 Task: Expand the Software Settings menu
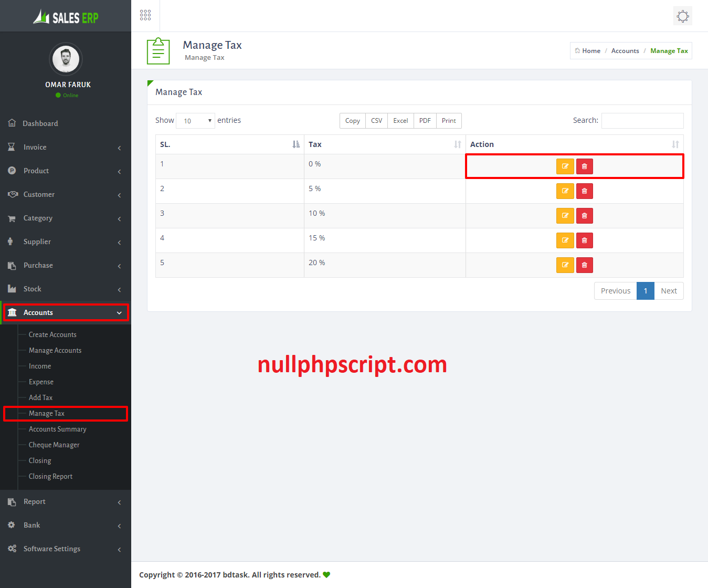[x=66, y=549]
